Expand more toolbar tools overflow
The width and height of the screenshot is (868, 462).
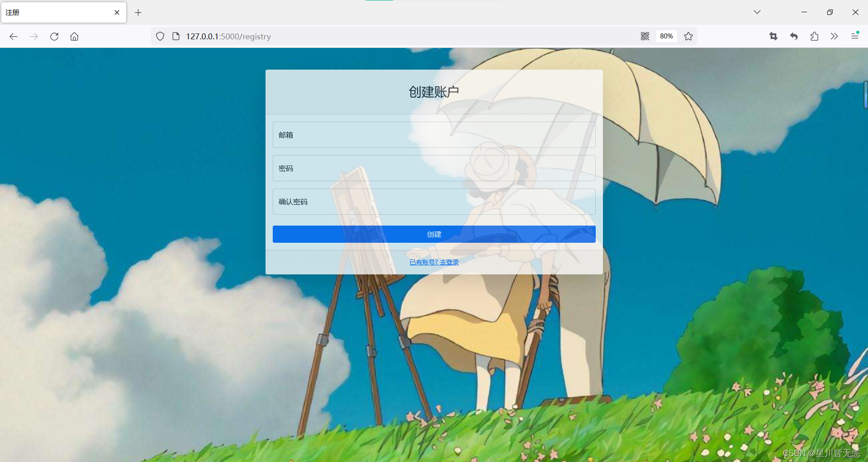pyautogui.click(x=835, y=36)
